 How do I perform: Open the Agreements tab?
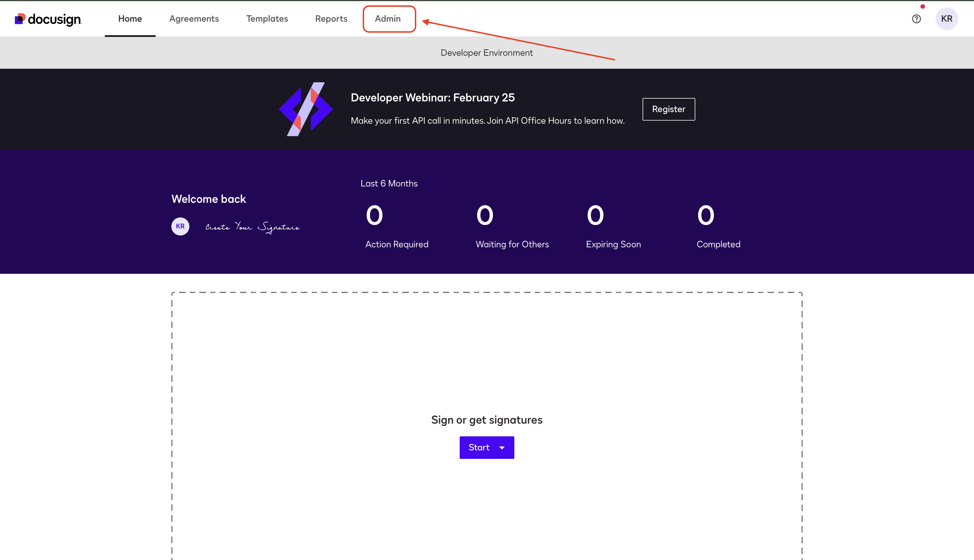tap(194, 19)
